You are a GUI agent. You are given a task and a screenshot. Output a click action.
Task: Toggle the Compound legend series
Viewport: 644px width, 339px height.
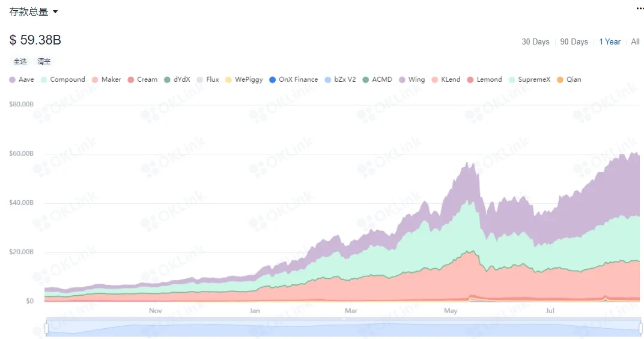62,79
